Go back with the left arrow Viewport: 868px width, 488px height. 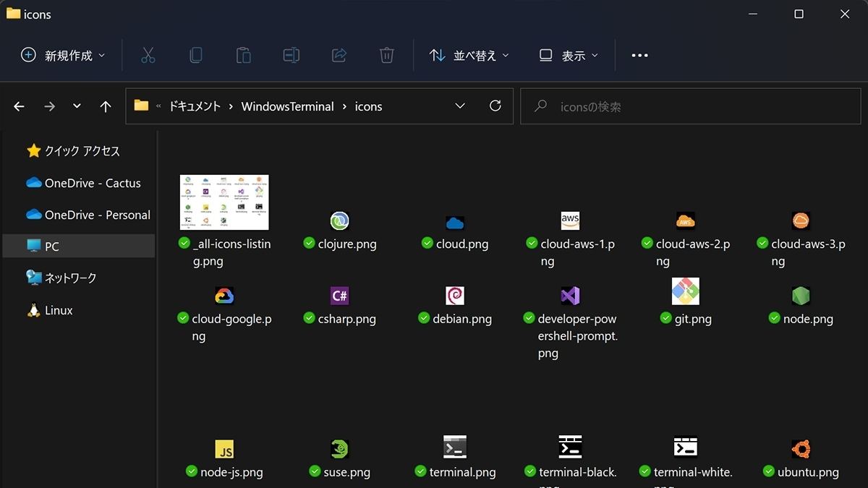click(x=19, y=106)
